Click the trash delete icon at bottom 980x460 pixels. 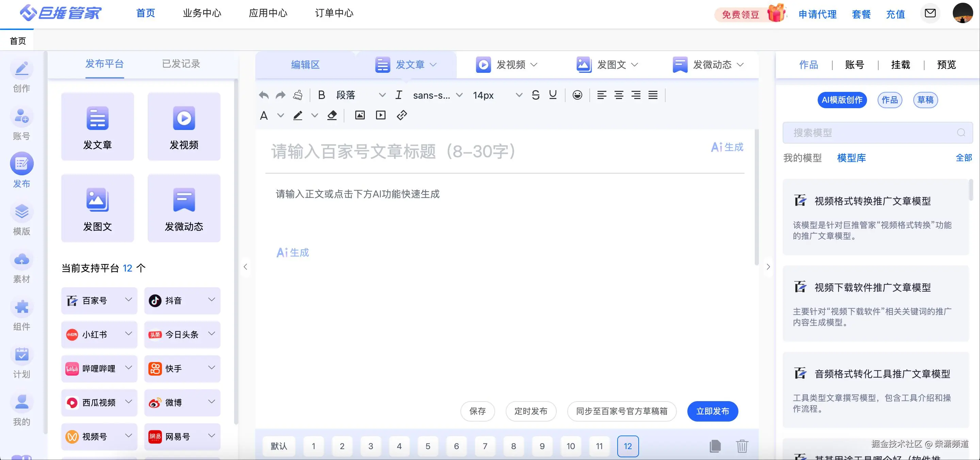point(741,446)
